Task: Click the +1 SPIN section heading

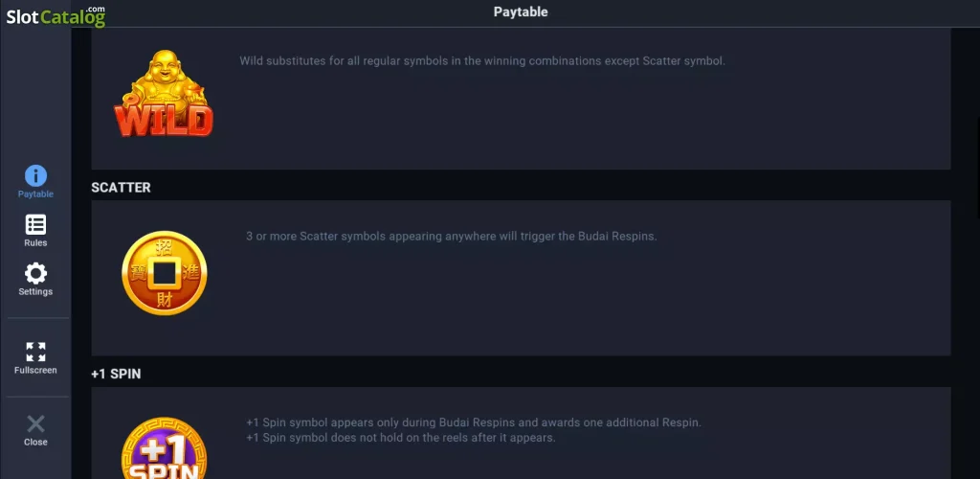Action: pyautogui.click(x=116, y=374)
